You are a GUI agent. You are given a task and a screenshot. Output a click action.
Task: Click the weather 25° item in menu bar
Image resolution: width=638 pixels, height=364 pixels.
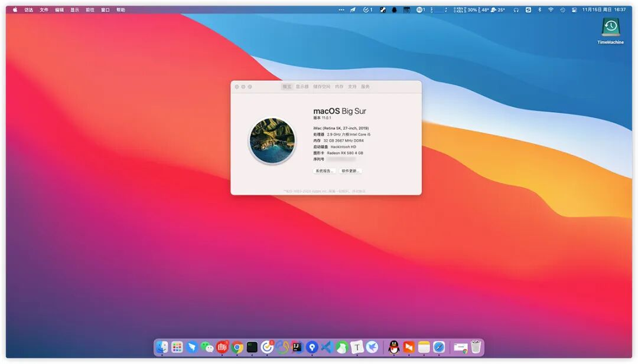click(497, 10)
